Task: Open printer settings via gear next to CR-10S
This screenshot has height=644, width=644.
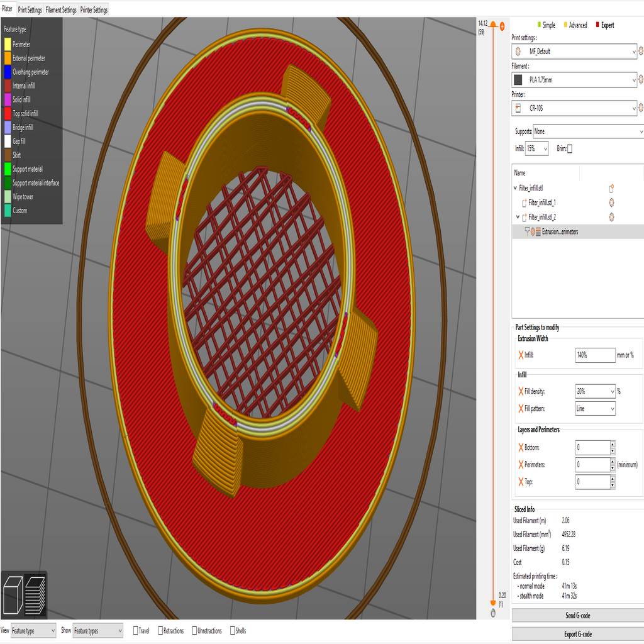Action: click(640, 108)
